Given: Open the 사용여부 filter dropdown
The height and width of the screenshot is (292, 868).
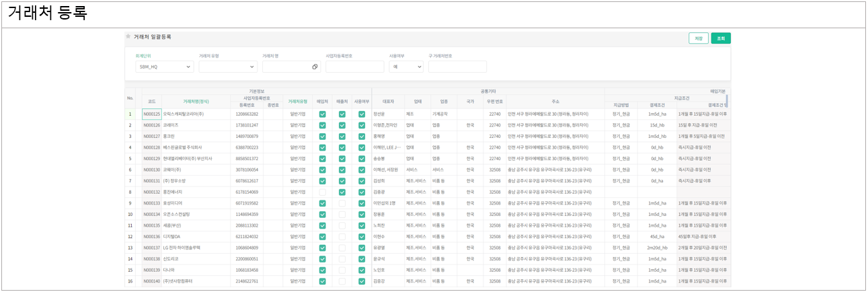Looking at the screenshot, I should (406, 67).
